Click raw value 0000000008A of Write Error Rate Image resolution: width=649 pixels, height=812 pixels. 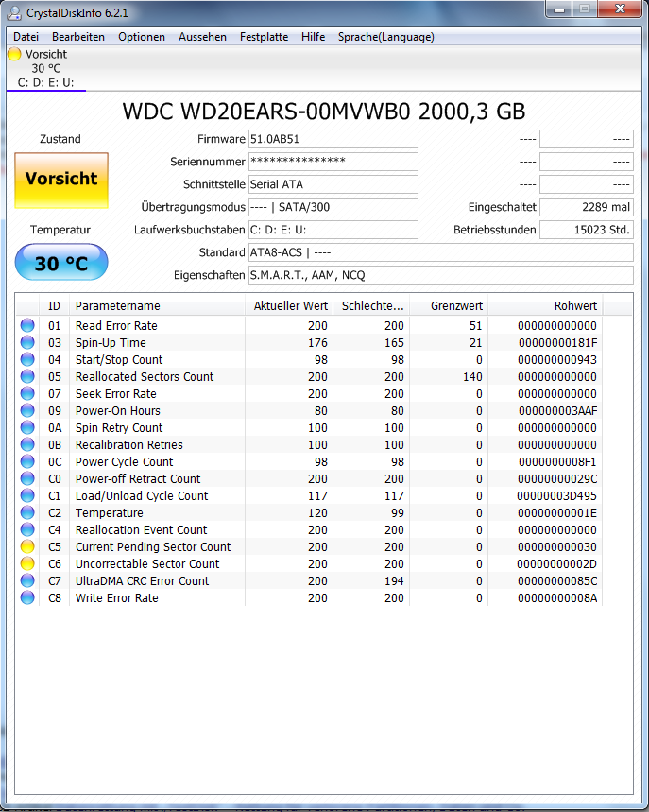[557, 598]
